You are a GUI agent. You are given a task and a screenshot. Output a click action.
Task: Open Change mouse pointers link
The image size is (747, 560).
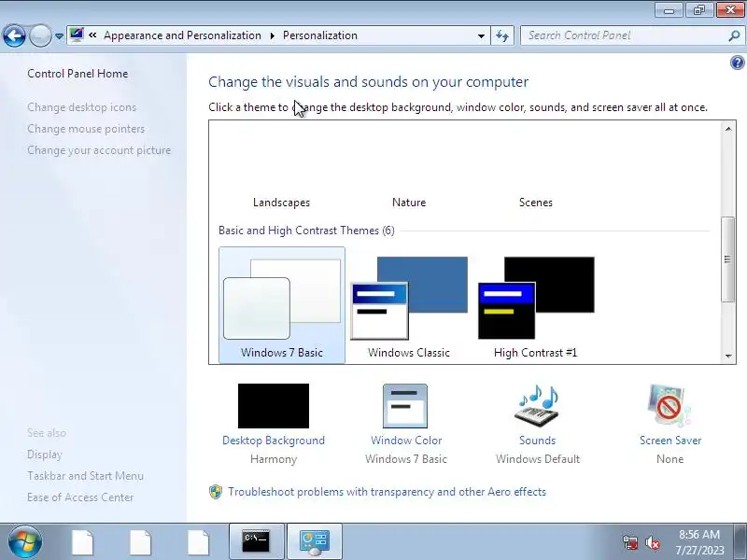[x=86, y=129]
